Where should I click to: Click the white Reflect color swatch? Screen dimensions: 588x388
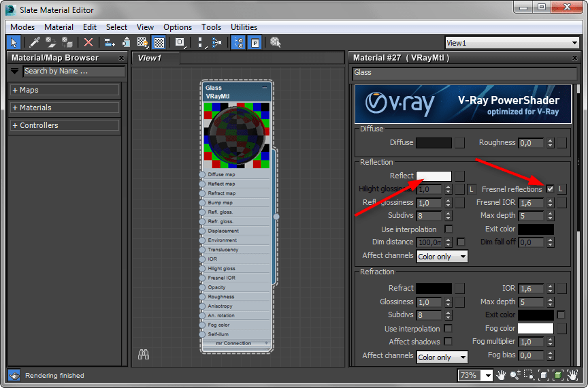point(434,176)
